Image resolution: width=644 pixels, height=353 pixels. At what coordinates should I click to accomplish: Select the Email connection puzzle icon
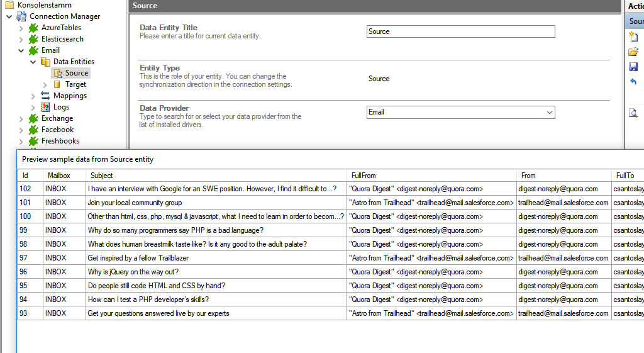33,50
